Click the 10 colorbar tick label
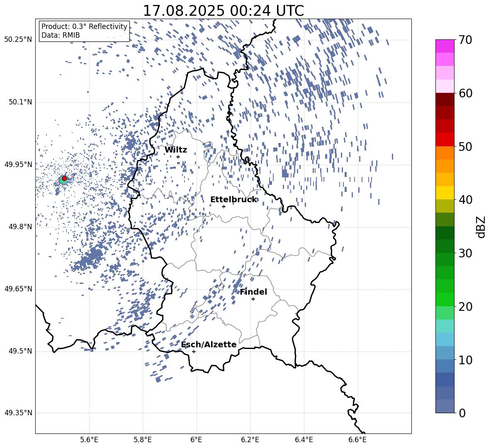The image size is (491, 448). [465, 360]
